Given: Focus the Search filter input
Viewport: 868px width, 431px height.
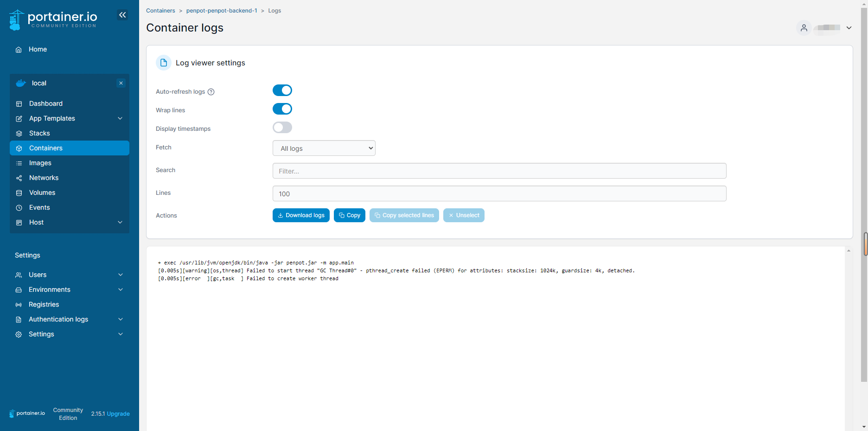Looking at the screenshot, I should click(499, 171).
